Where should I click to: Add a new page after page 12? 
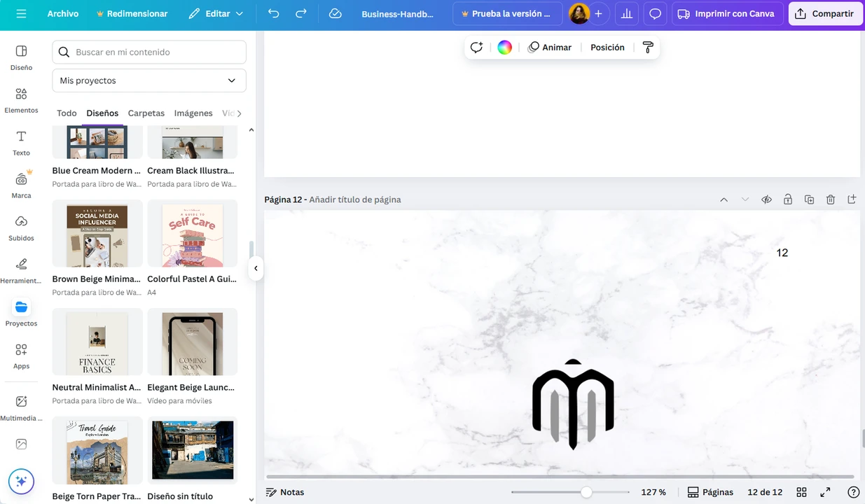coord(852,199)
